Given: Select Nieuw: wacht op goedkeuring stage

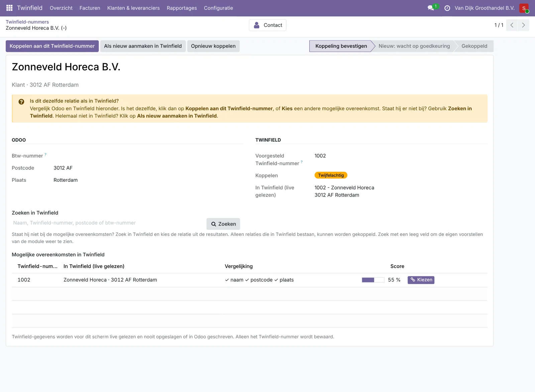Looking at the screenshot, I should tap(414, 46).
